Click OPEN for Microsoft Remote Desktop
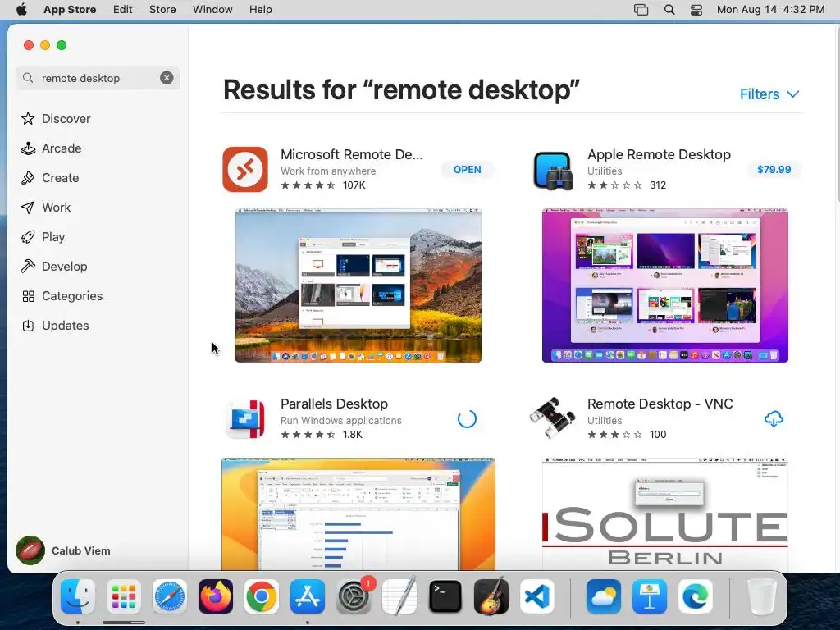The width and height of the screenshot is (840, 630). [x=467, y=169]
